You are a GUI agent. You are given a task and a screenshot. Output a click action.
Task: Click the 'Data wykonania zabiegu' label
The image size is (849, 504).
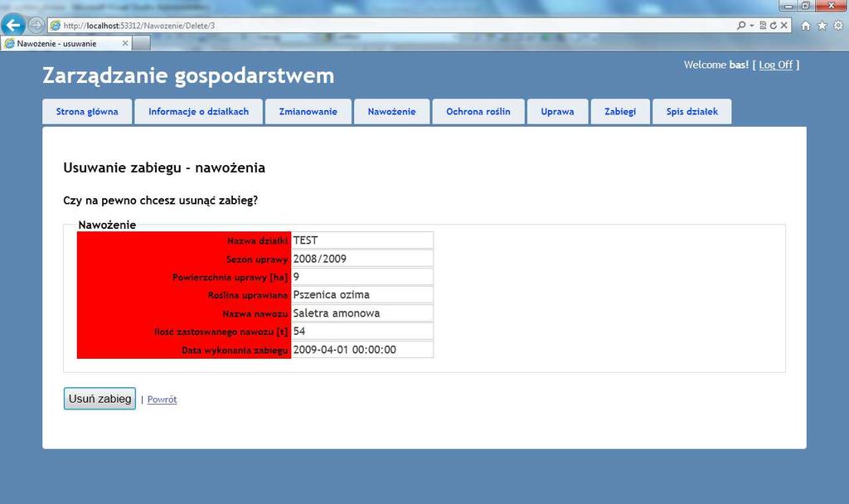point(235,351)
